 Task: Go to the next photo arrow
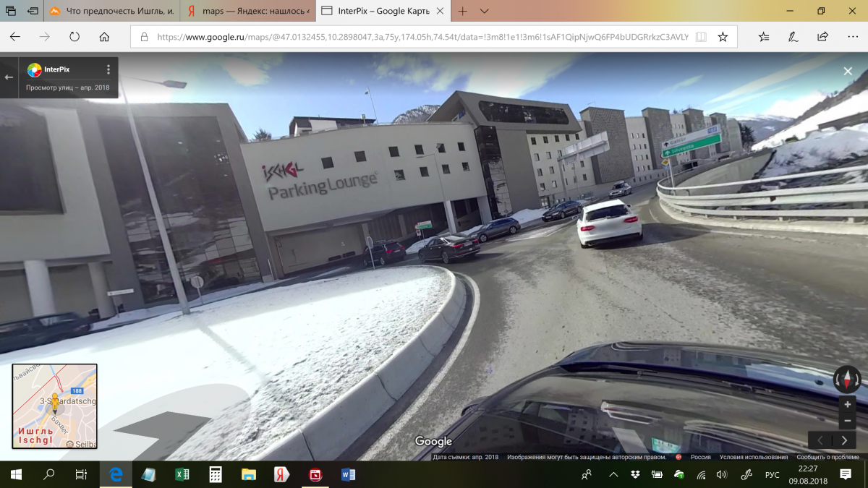click(x=844, y=440)
